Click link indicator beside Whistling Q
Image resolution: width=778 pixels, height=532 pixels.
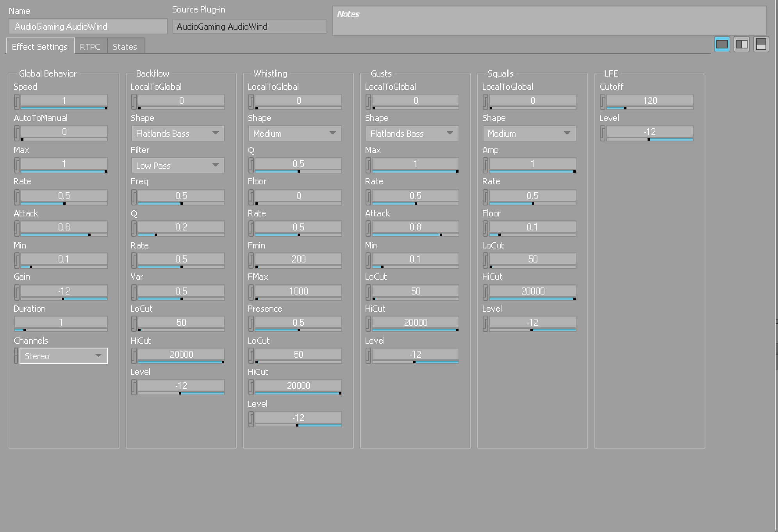(x=251, y=165)
